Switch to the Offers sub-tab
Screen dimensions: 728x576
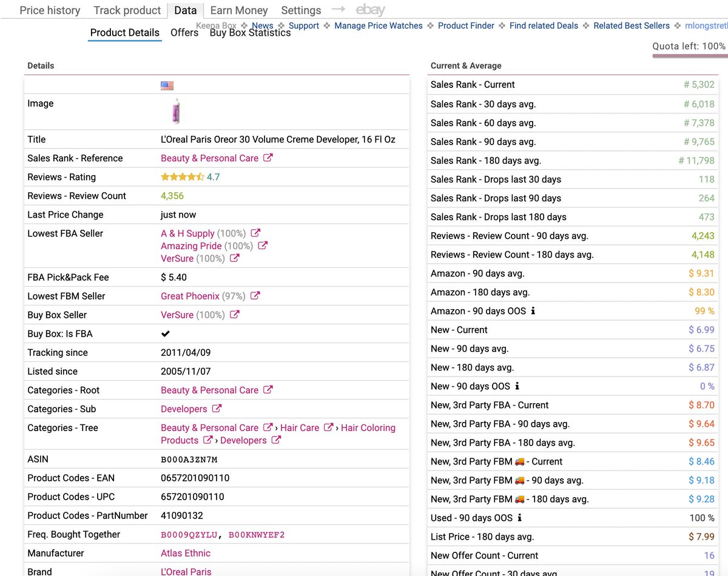pos(184,33)
